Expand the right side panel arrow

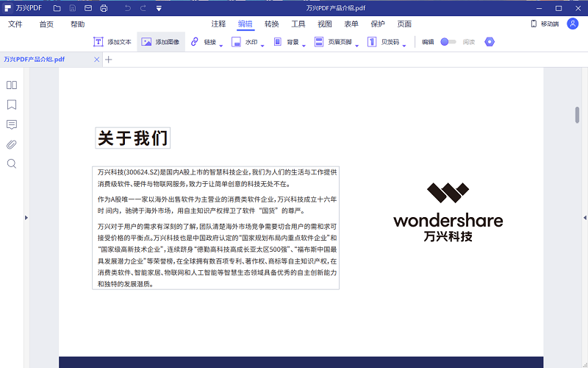click(x=584, y=217)
